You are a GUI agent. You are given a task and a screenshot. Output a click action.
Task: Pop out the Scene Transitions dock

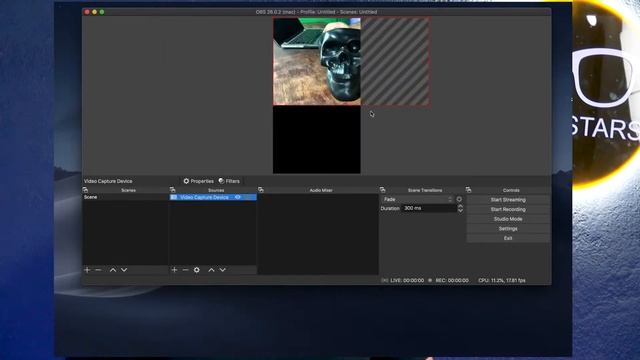(382, 190)
